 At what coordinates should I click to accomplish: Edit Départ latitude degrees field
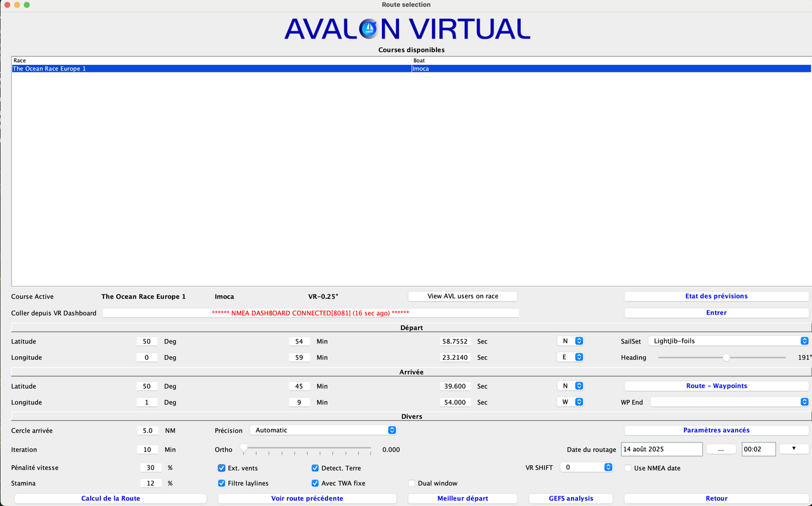[147, 342]
